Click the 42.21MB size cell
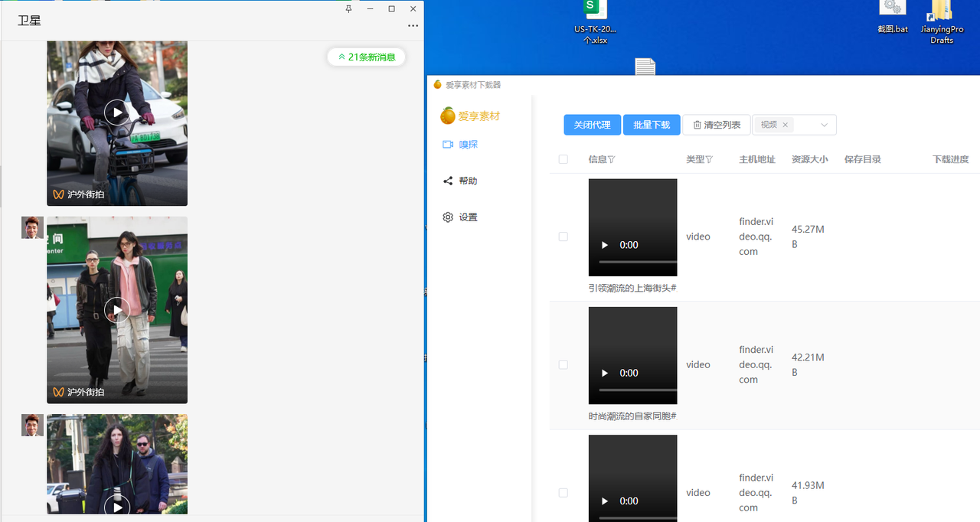The image size is (980, 522). pos(808,364)
